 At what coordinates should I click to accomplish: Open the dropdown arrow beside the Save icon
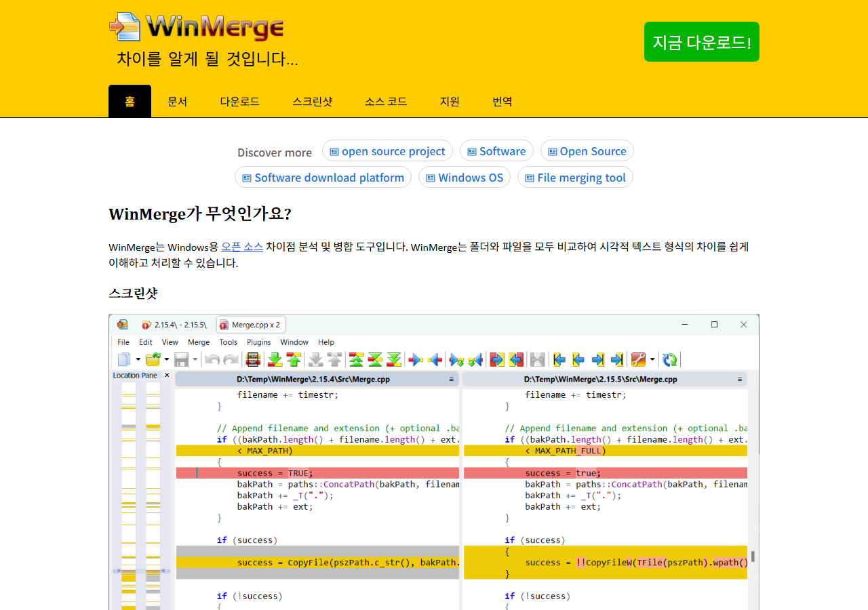pos(195,359)
